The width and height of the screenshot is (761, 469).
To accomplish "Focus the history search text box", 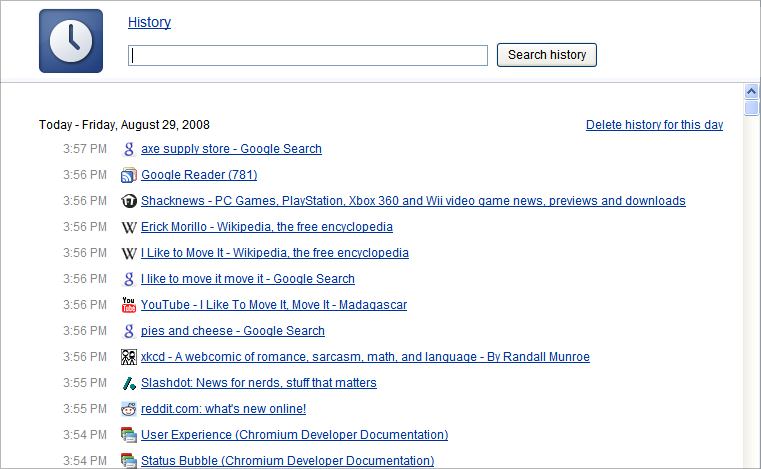I will (x=308, y=55).
